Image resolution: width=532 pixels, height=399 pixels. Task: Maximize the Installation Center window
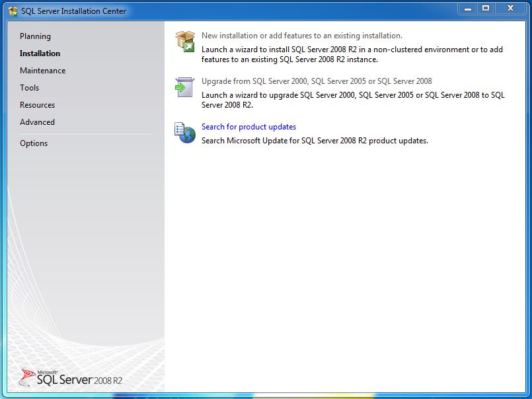[486, 8]
